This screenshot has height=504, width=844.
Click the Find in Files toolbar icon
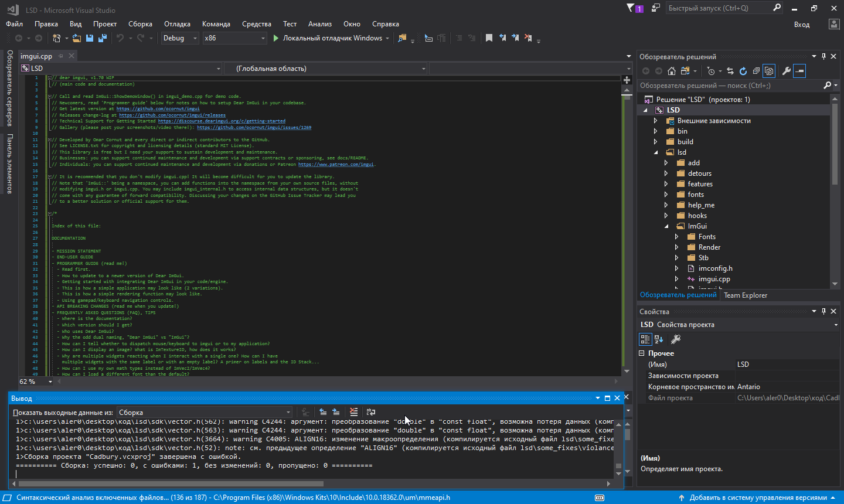402,38
